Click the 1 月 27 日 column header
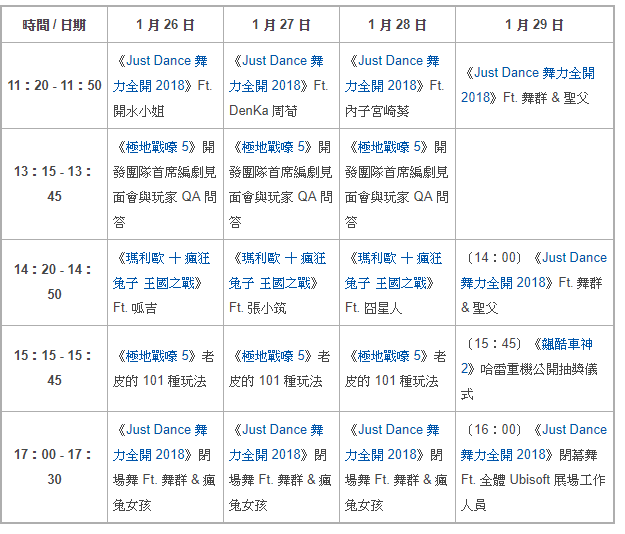This screenshot has height=534, width=625. click(281, 25)
